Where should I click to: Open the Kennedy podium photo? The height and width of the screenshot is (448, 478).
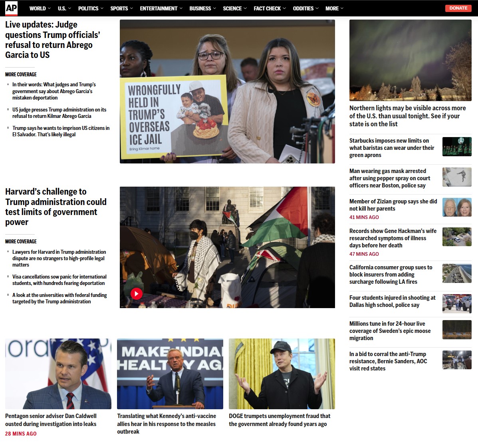170,374
